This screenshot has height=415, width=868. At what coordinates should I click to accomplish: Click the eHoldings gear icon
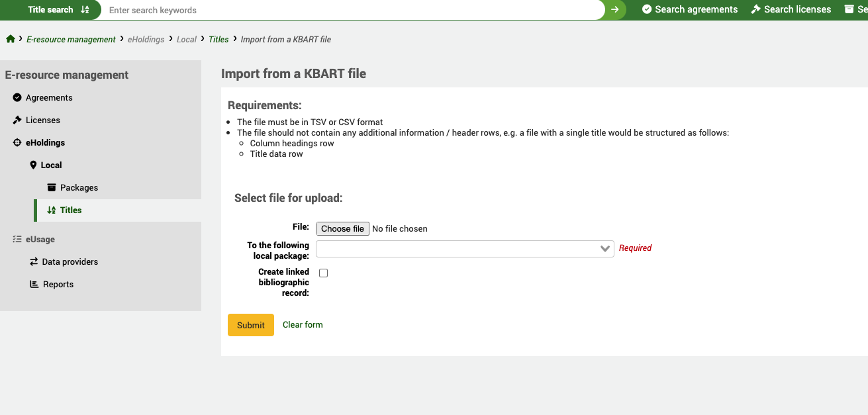[17, 142]
